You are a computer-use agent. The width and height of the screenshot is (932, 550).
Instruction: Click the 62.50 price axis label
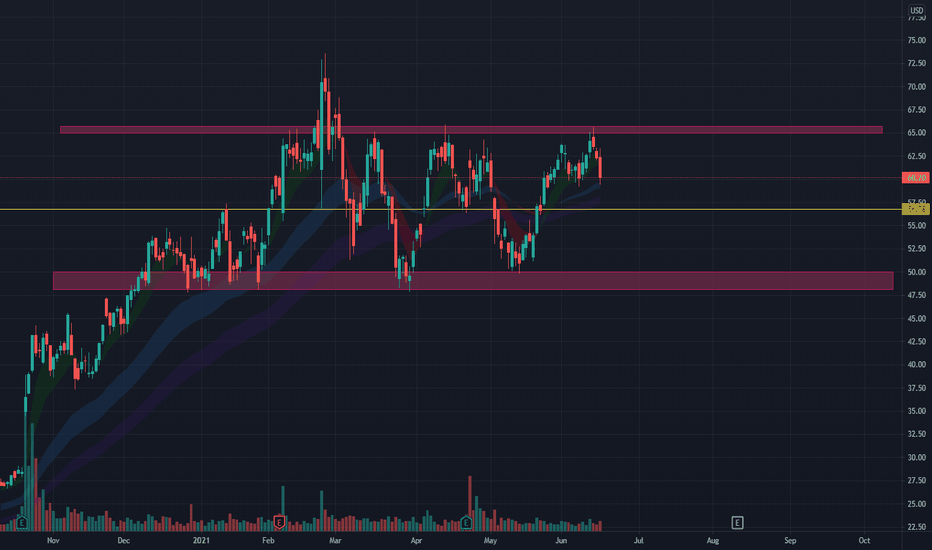pos(916,156)
